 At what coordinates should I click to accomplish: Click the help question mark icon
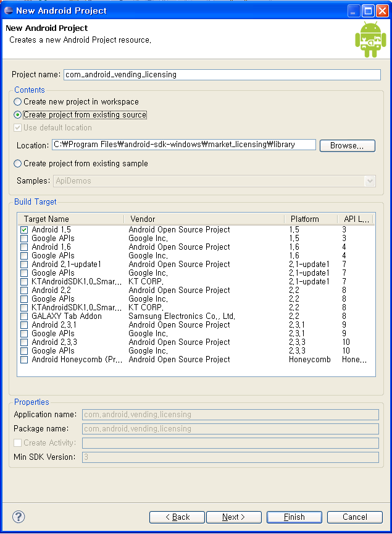[19, 517]
